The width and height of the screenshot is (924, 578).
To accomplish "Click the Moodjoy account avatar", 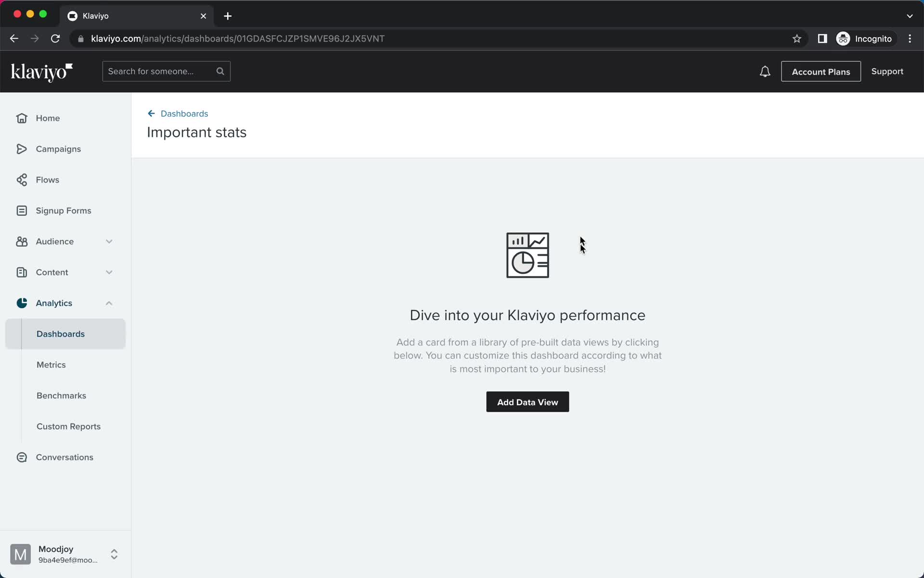I will 20,554.
